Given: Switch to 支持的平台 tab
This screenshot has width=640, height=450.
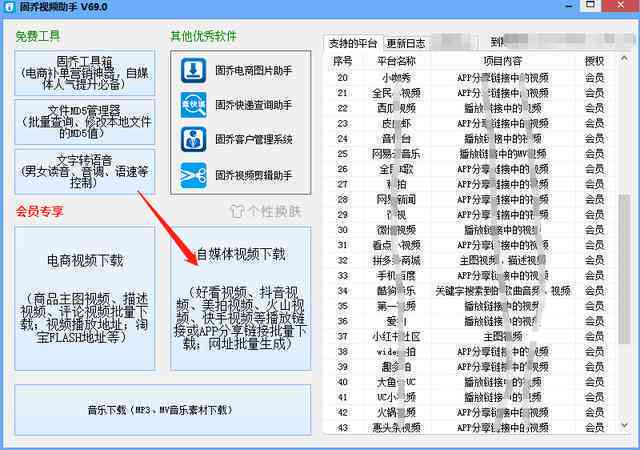Looking at the screenshot, I should (x=353, y=43).
